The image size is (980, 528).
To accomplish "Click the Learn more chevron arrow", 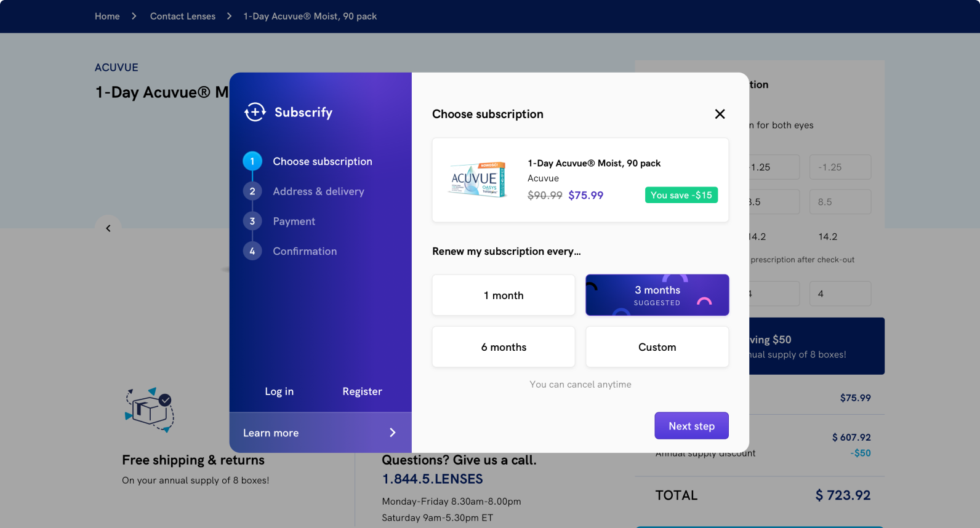I will click(393, 433).
